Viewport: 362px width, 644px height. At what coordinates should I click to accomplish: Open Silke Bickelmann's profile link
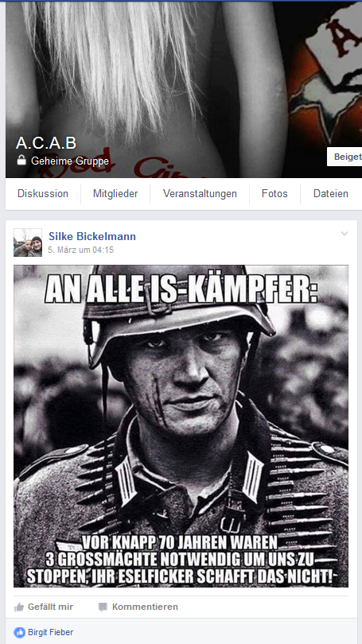click(92, 236)
